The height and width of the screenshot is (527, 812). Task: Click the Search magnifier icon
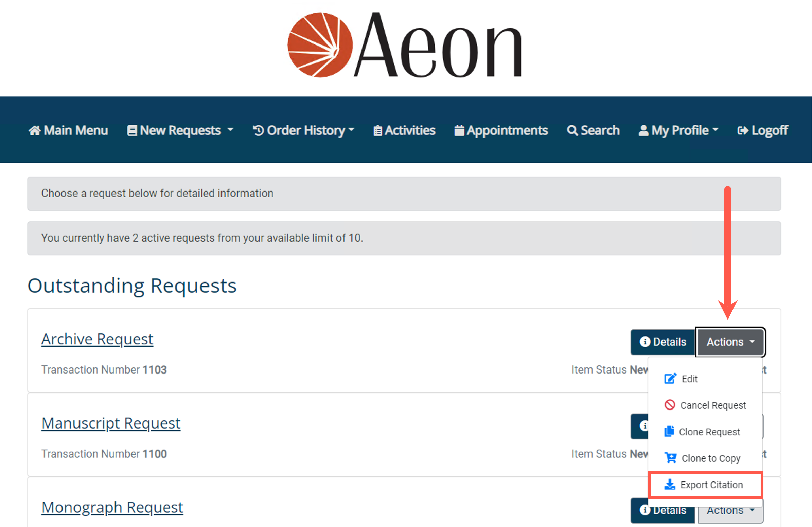pyautogui.click(x=572, y=130)
